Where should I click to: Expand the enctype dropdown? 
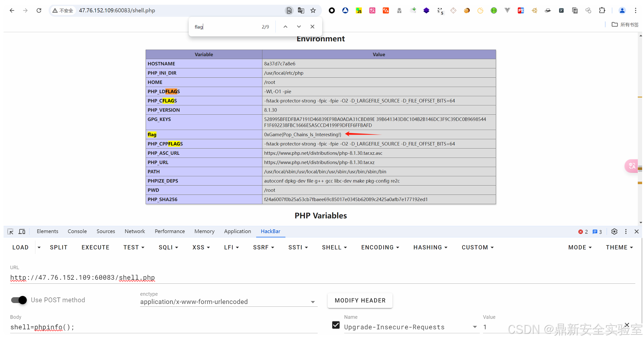313,302
